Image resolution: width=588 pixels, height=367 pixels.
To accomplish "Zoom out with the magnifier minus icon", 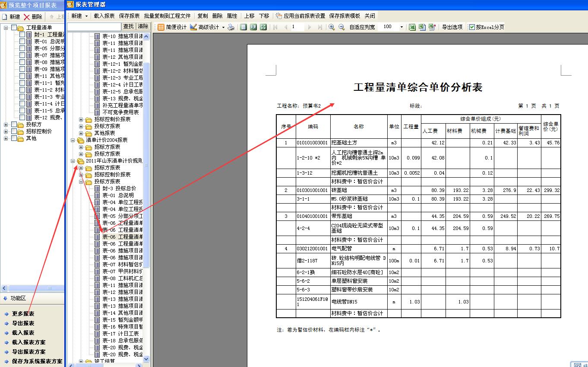I will point(341,27).
